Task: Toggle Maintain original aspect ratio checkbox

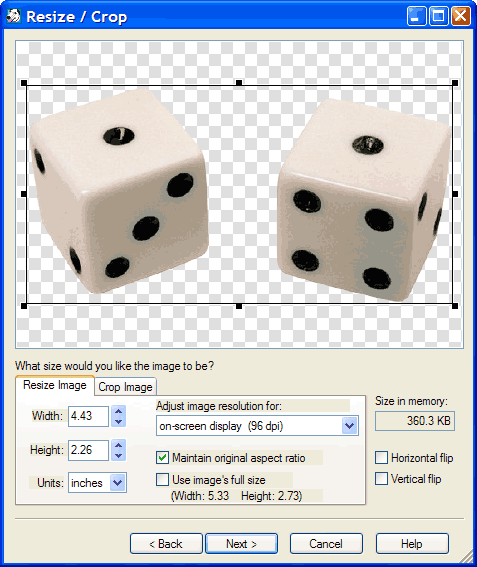Action: [162, 457]
